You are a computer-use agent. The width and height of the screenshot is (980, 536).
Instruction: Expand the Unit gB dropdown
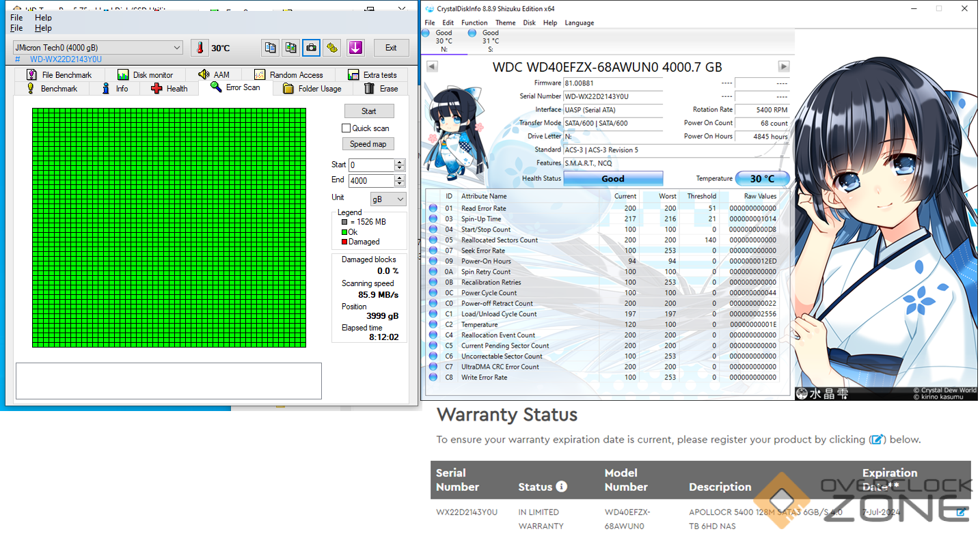click(x=387, y=199)
